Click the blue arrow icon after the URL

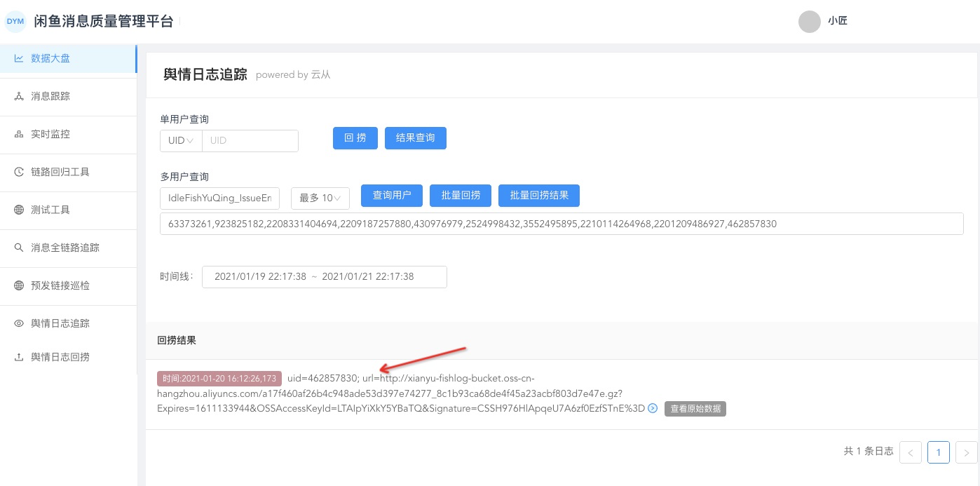653,408
